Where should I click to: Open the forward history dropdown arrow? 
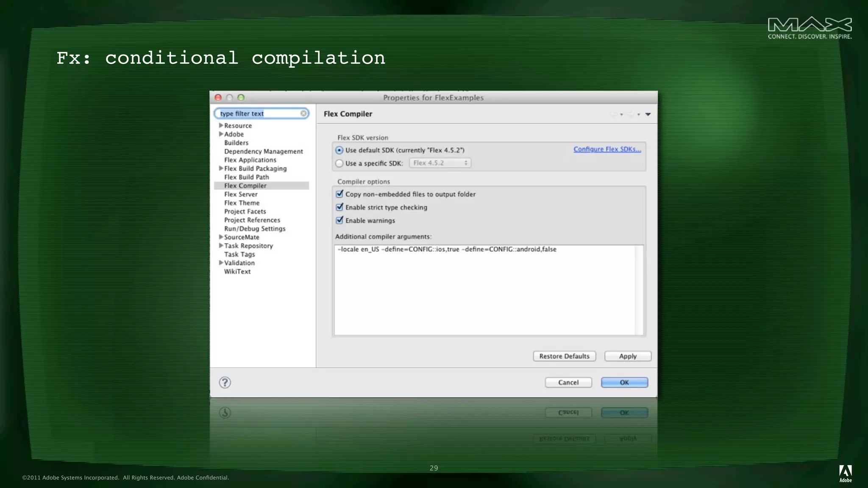639,114
